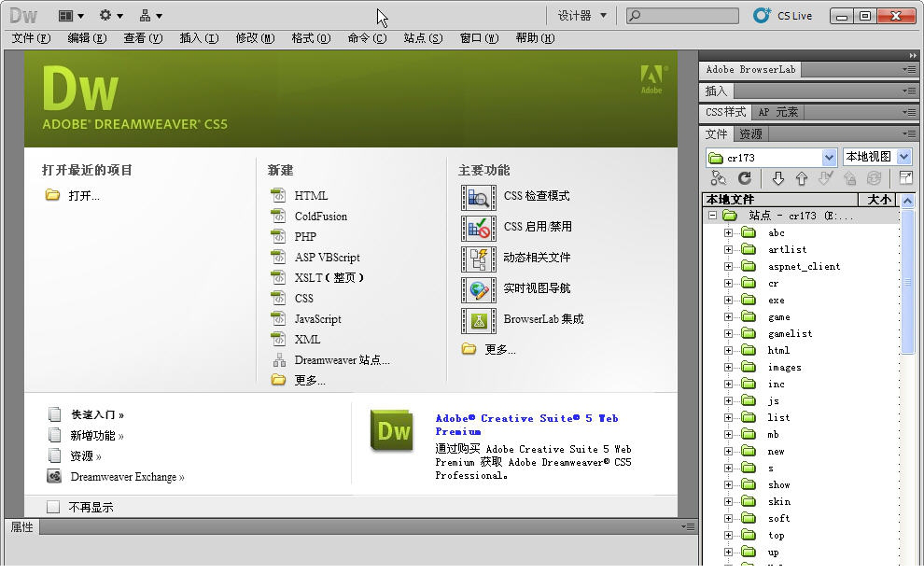Viewport: 924px width, 588px height.
Task: Collapse the 站点 - cr173 root node
Action: tap(712, 215)
